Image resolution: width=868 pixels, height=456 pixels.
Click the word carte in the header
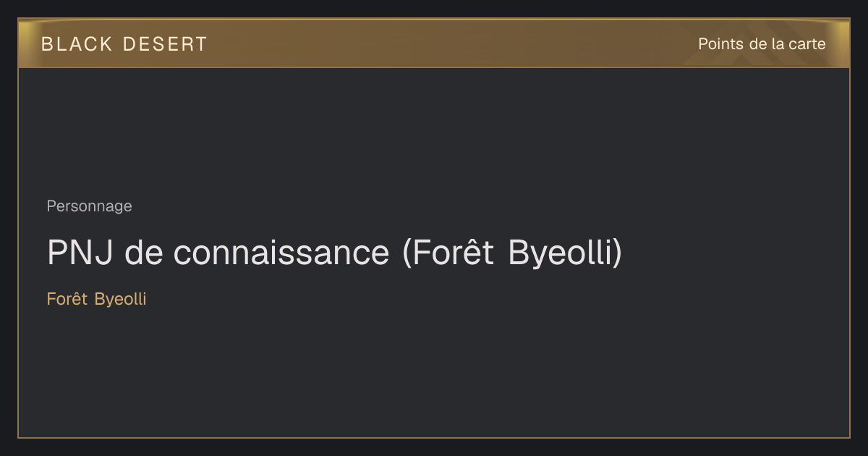point(807,44)
